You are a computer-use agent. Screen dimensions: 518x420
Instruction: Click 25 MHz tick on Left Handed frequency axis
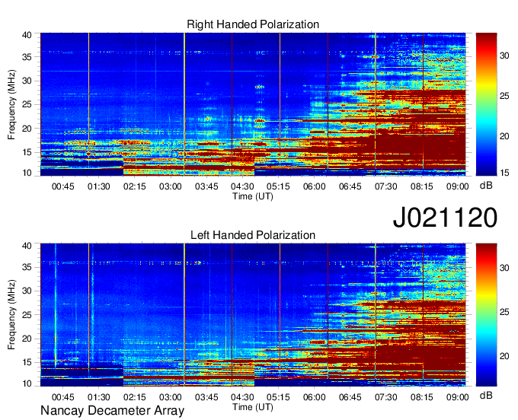point(27,315)
